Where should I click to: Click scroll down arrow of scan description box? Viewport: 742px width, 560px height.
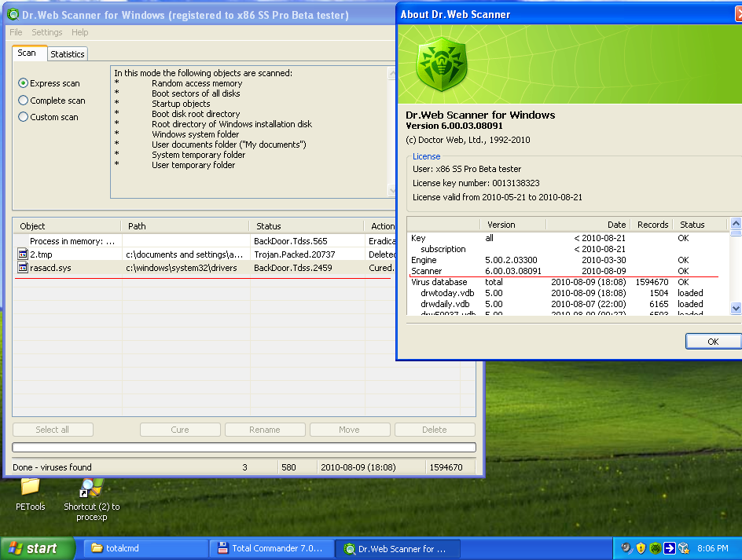(x=391, y=190)
